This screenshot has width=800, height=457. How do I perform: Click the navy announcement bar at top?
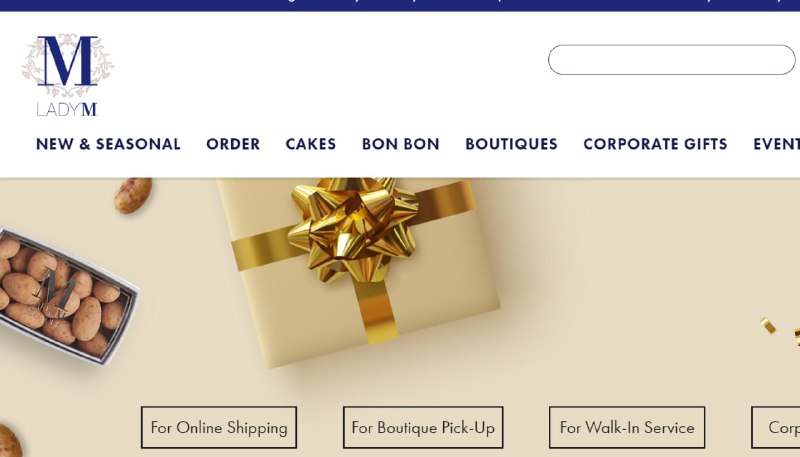(400, 5)
